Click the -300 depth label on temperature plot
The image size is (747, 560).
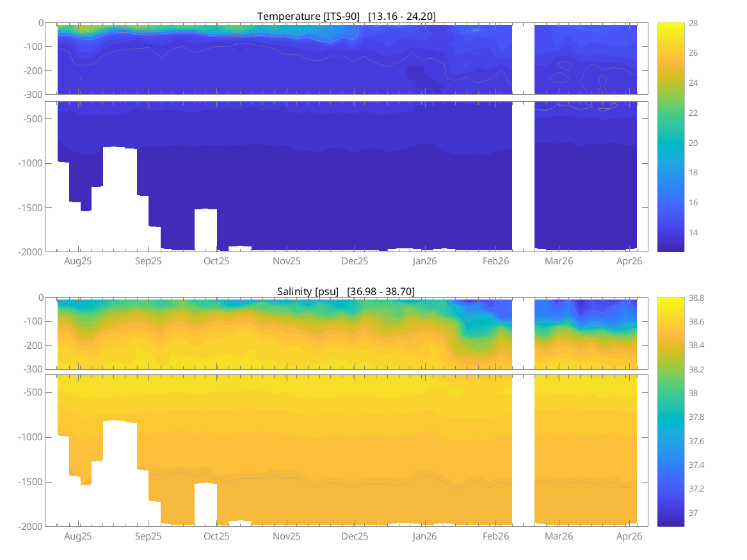pos(33,95)
